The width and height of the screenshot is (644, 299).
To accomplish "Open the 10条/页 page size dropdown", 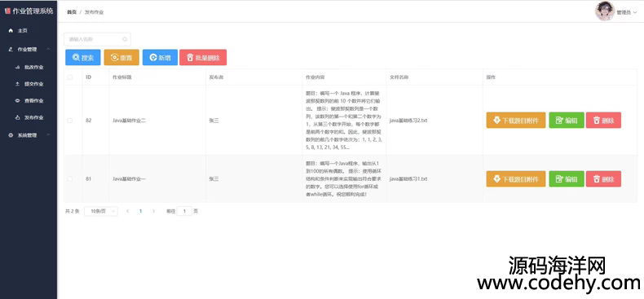I will (x=101, y=211).
